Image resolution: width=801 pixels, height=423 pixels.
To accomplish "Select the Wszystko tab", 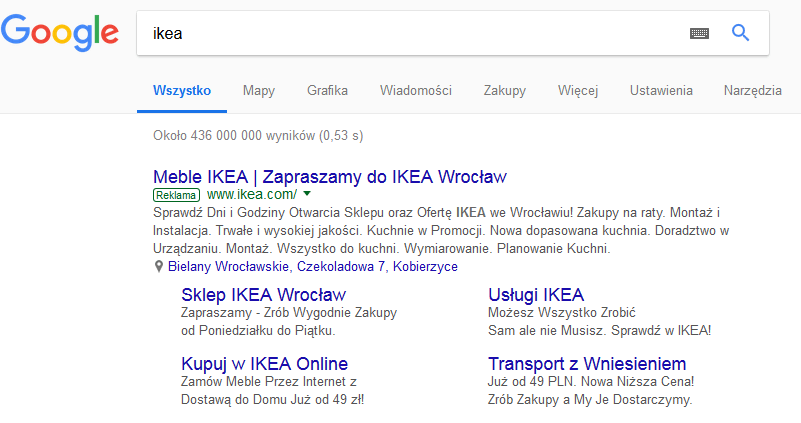I will tap(182, 90).
